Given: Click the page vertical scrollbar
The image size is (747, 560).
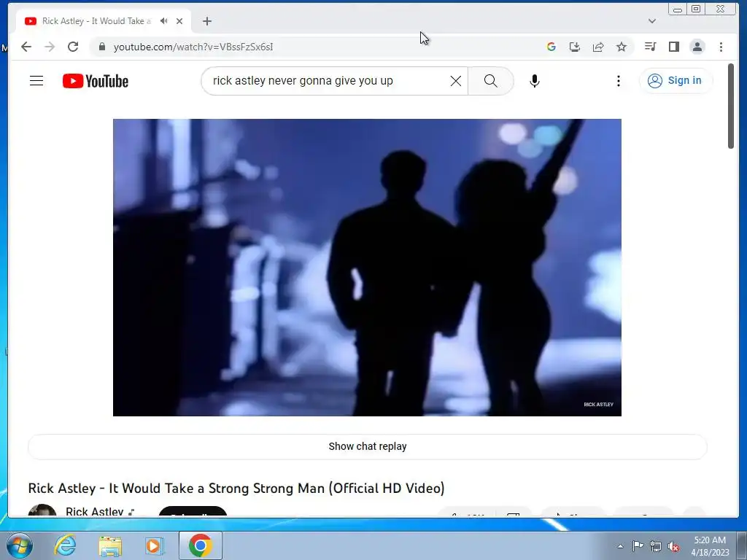Looking at the screenshot, I should 731,106.
